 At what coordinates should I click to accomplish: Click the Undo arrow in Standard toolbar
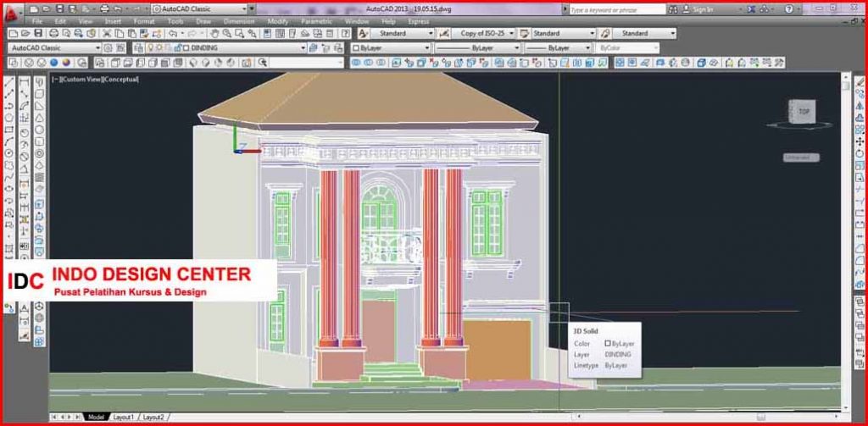click(173, 33)
